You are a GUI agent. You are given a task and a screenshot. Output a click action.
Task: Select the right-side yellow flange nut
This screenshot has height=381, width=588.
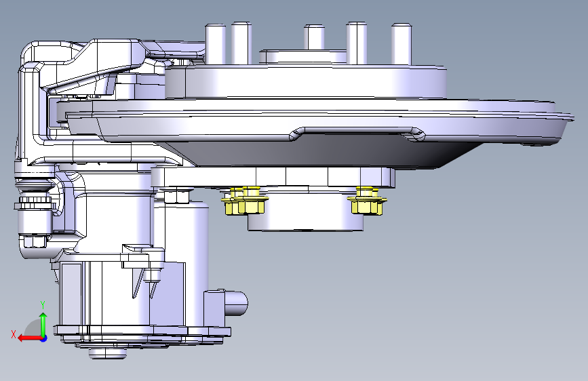367,201
